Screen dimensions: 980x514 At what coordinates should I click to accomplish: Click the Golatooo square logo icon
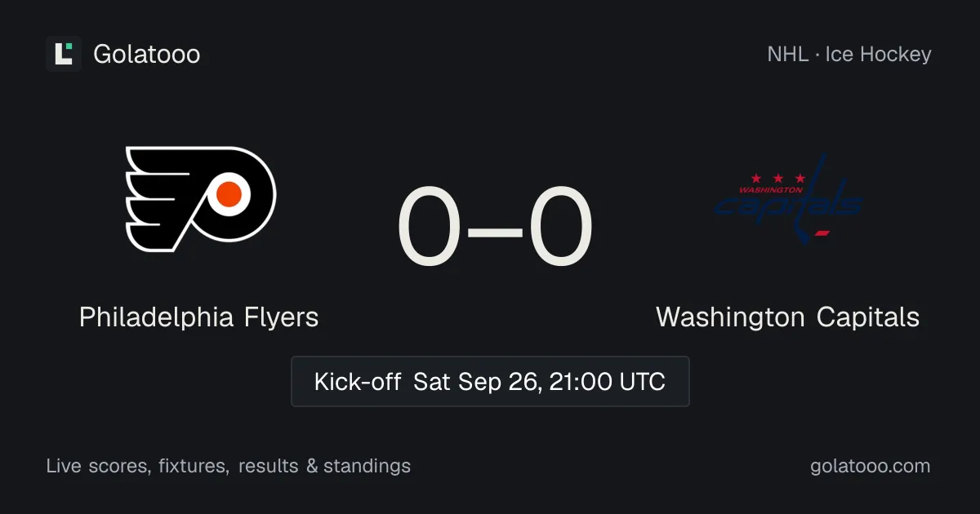(x=64, y=54)
